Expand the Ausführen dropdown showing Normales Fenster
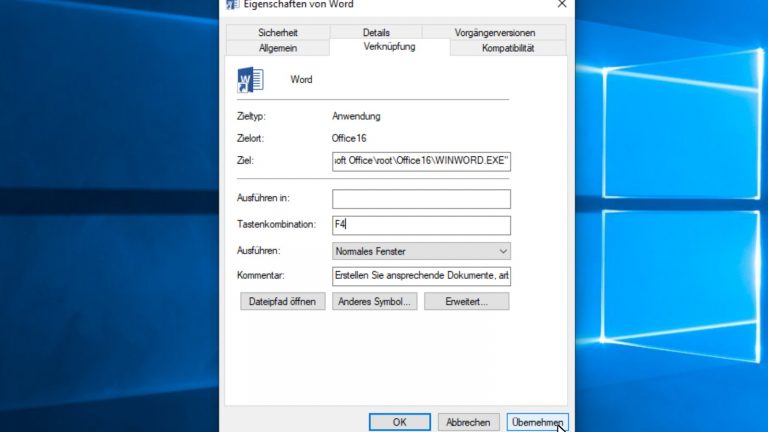This screenshot has height=432, width=768. pyautogui.click(x=421, y=251)
